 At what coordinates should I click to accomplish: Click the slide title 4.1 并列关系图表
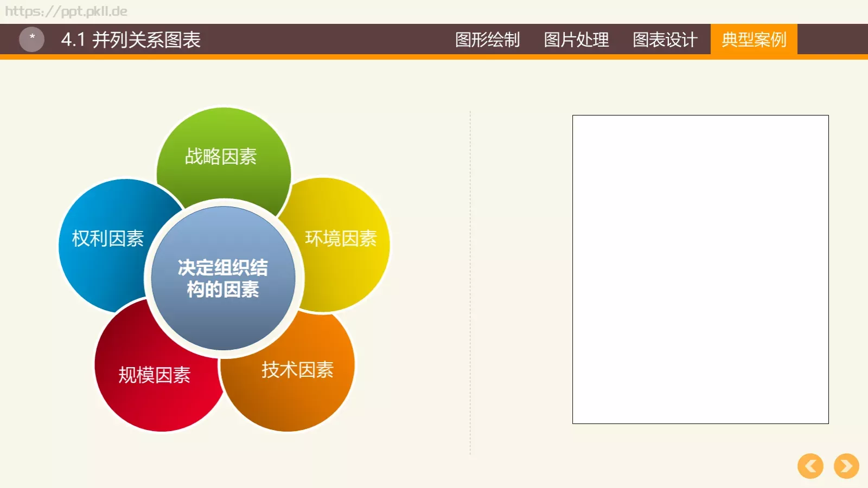131,40
